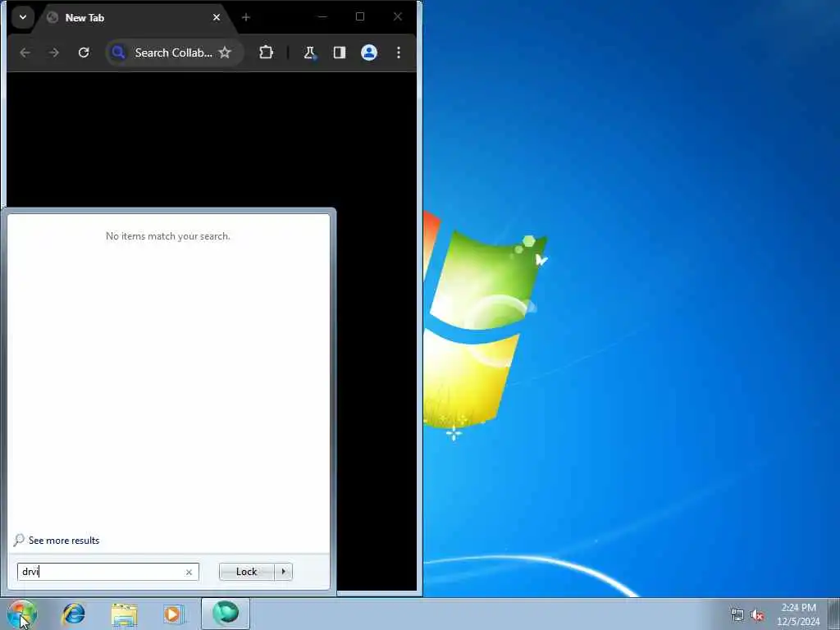
Task: Close the browser window
Action: pos(398,17)
